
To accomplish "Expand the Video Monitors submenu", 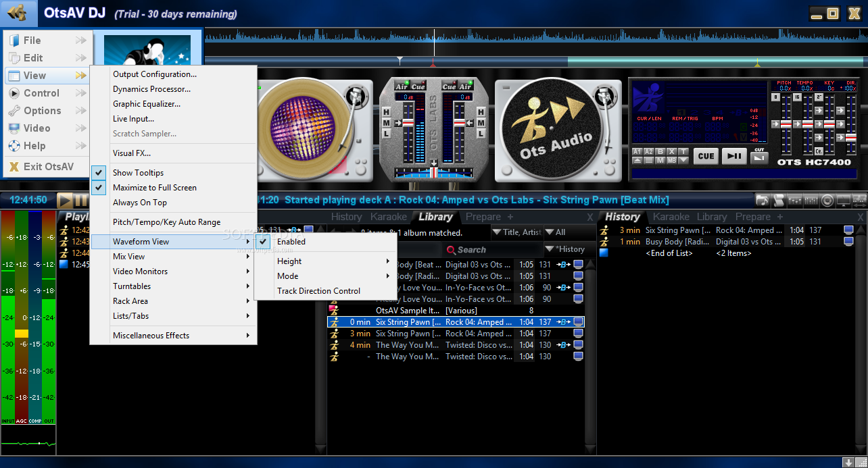I will (172, 271).
